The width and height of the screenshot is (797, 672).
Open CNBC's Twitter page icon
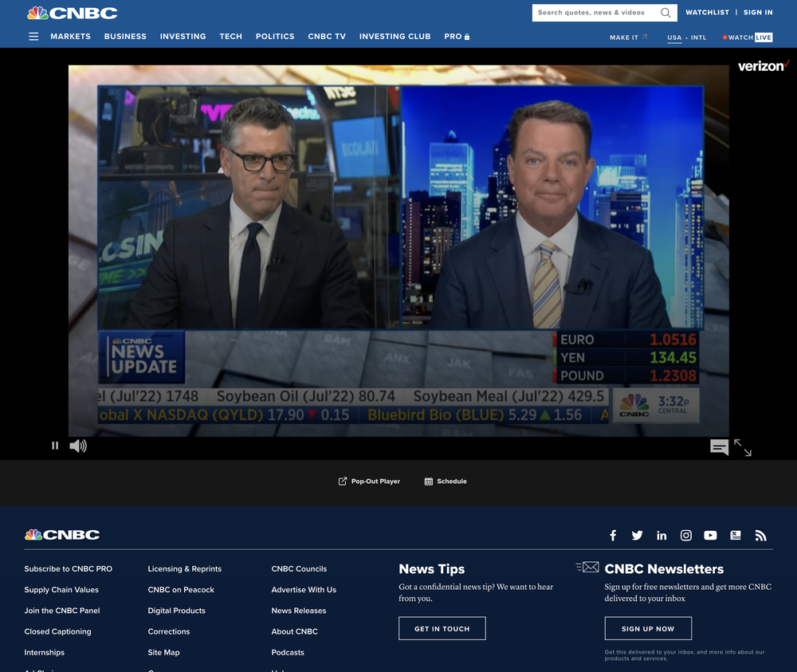point(637,535)
